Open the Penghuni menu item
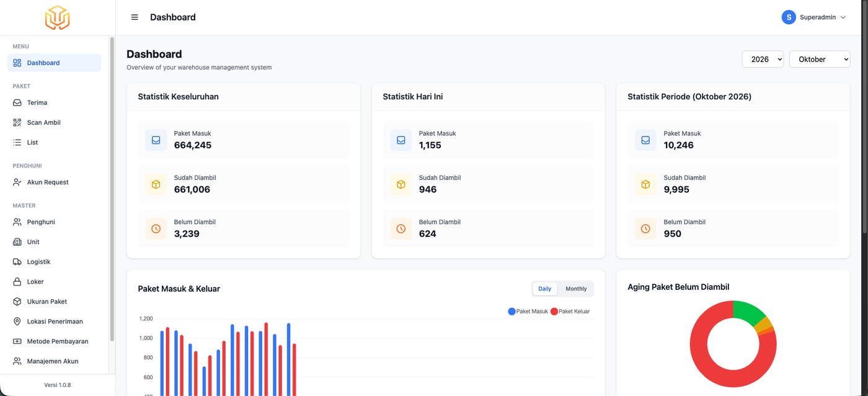This screenshot has height=396, width=868. [x=54, y=222]
